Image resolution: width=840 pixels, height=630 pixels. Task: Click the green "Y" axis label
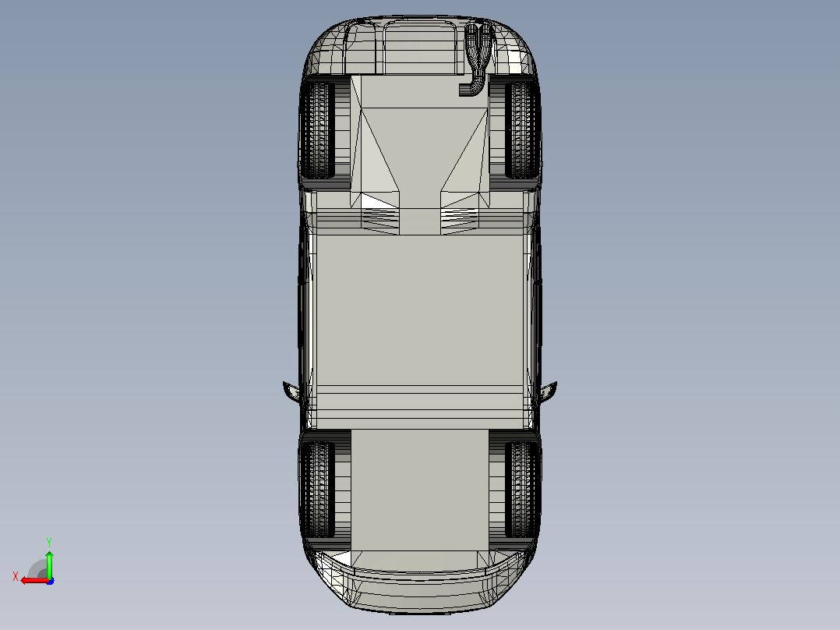point(49,542)
